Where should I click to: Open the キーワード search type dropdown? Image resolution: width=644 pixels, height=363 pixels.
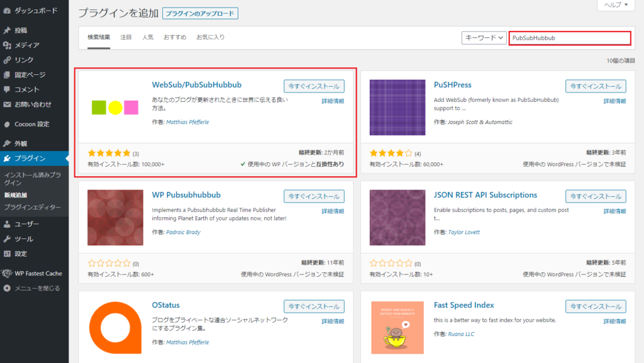[484, 38]
